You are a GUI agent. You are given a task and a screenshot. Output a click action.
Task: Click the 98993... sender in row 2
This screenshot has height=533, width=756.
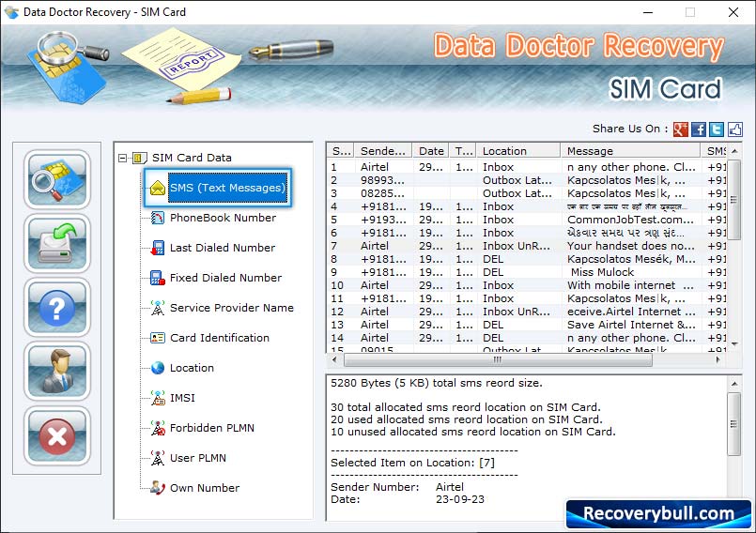[382, 180]
